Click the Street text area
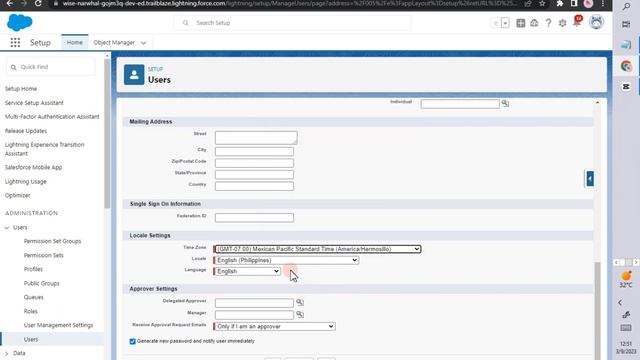 tap(256, 138)
